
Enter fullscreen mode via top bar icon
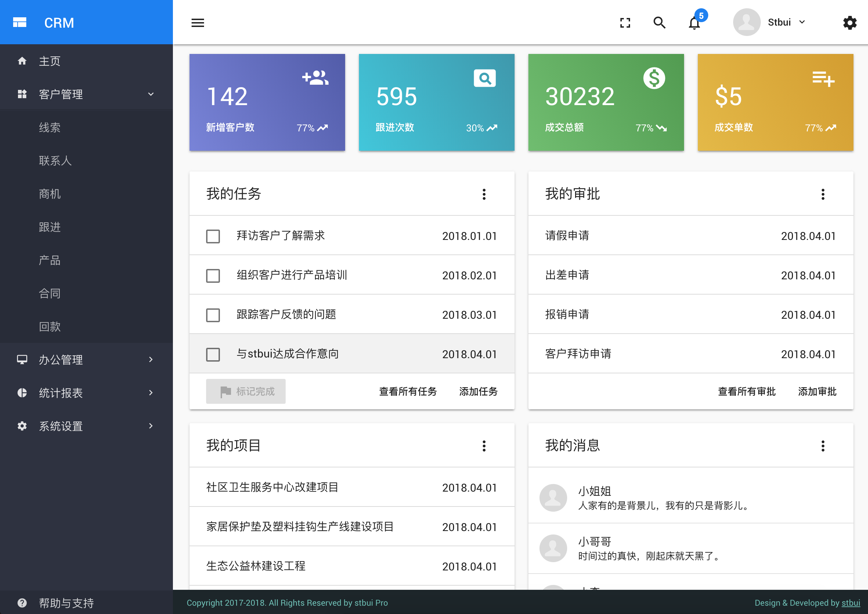(625, 23)
